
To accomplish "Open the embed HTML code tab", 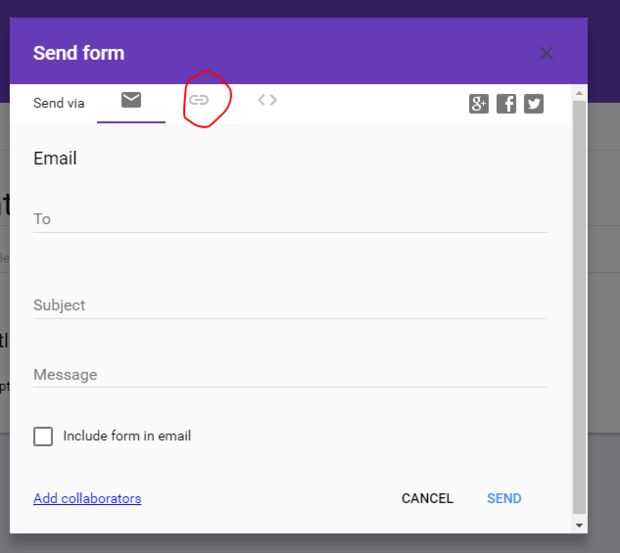I will click(x=267, y=100).
